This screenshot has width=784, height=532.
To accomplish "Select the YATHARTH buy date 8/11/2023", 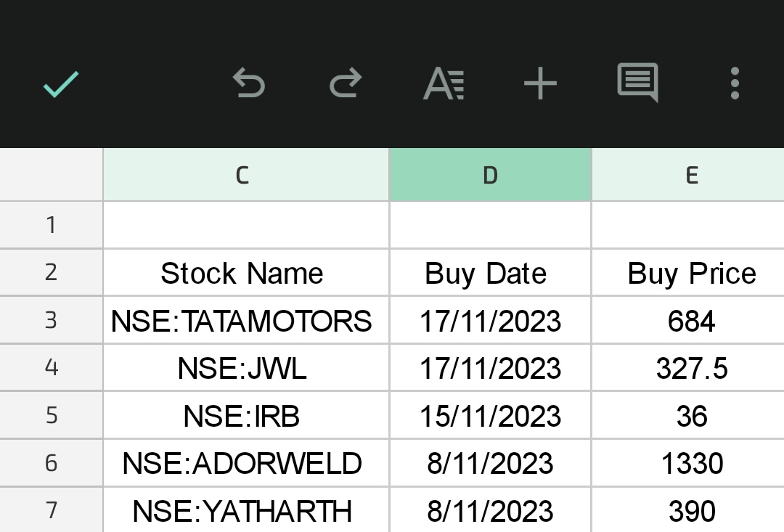I will pos(490,510).
